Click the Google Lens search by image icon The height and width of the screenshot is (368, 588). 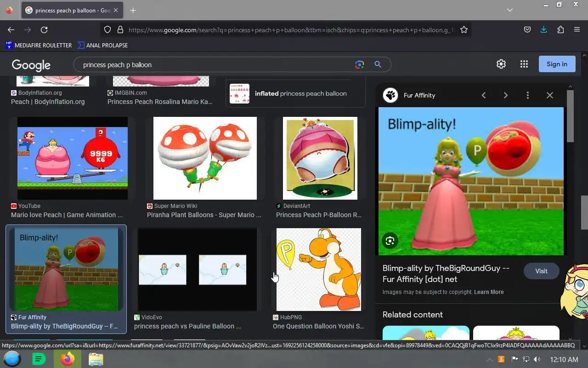pyautogui.click(x=360, y=64)
